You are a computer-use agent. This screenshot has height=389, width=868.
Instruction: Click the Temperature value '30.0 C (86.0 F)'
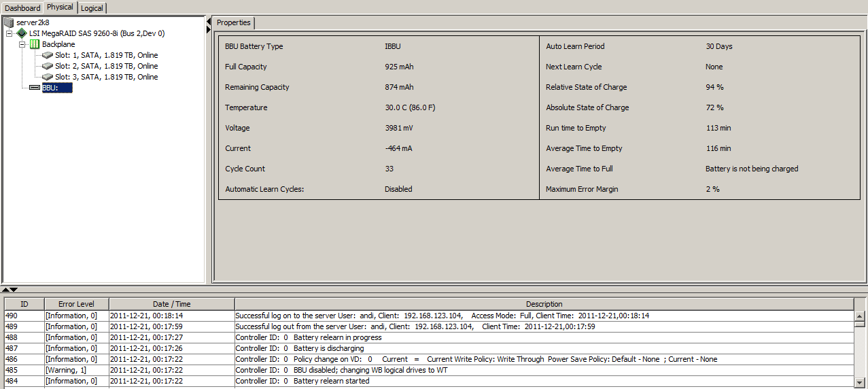point(410,107)
